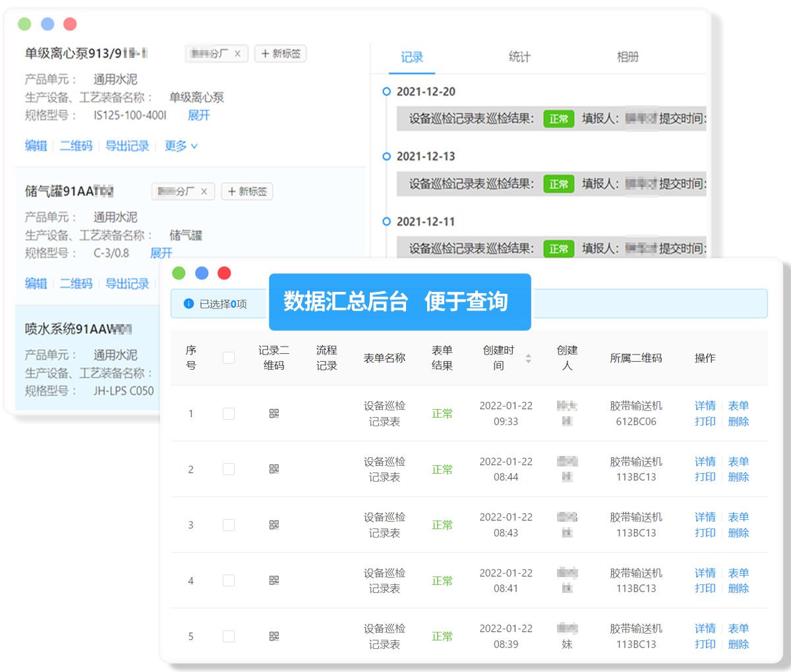The height and width of the screenshot is (672, 791).
Task: Expand 规格型号 details with 展开 for IS125-100-400I
Action: (x=198, y=115)
